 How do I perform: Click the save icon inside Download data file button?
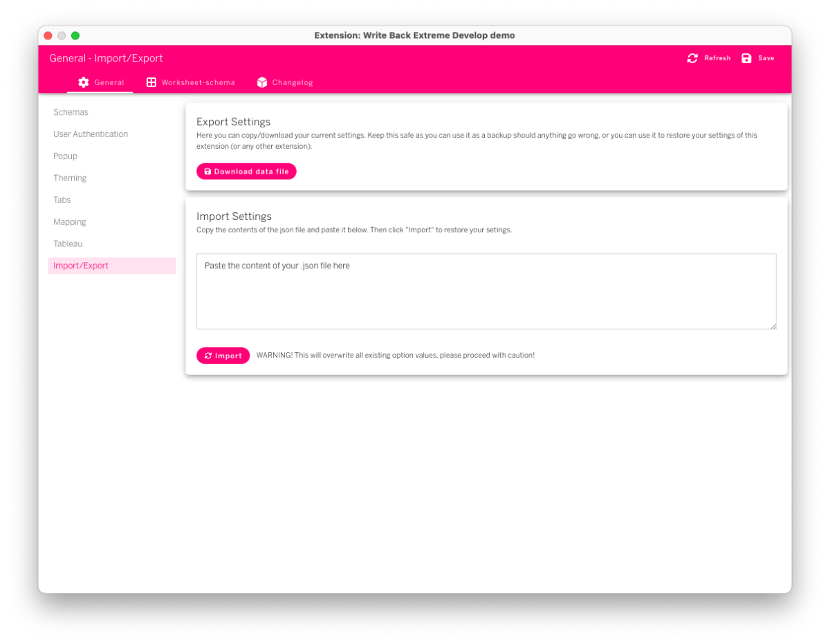click(x=207, y=171)
